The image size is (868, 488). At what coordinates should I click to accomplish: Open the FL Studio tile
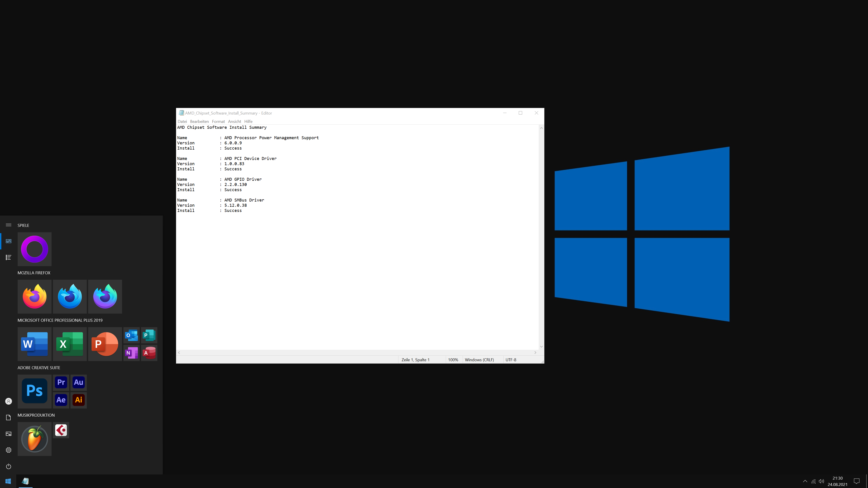[x=34, y=439]
